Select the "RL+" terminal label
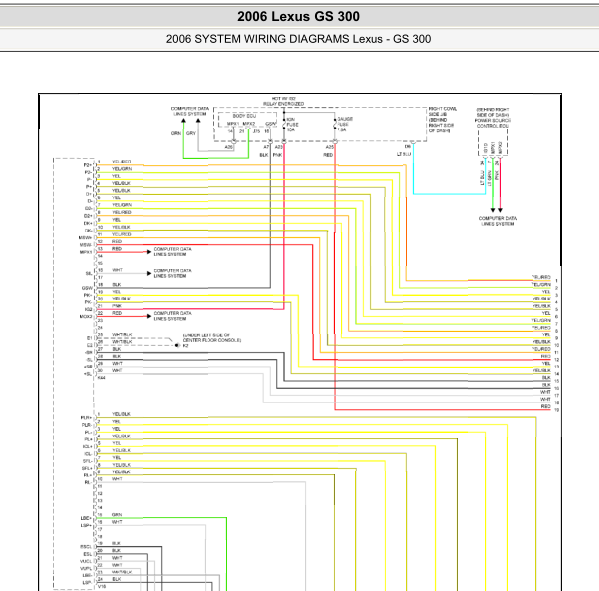This screenshot has width=599, height=591. point(88,475)
